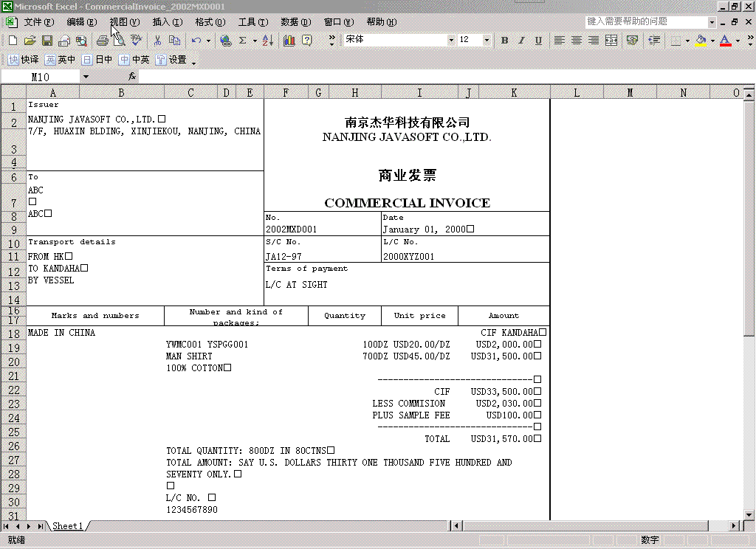Open the font name dropdown 宋体
Viewport: 756px width, 549px height.
tap(451, 40)
